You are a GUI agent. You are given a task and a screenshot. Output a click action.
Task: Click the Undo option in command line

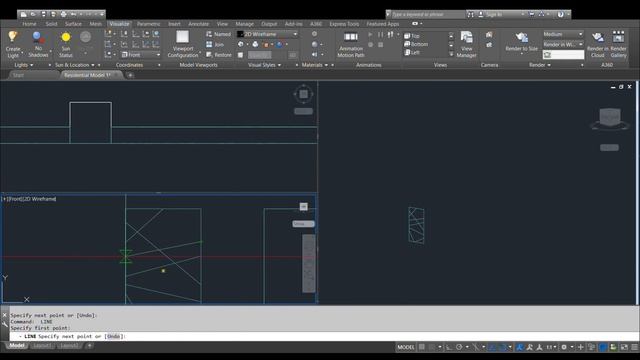point(113,336)
